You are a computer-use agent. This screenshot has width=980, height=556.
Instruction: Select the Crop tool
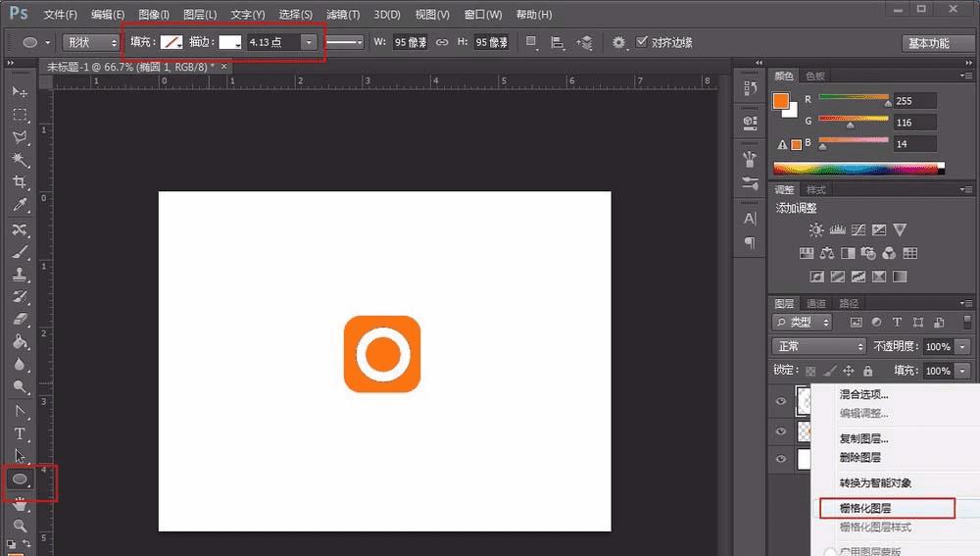coord(20,182)
